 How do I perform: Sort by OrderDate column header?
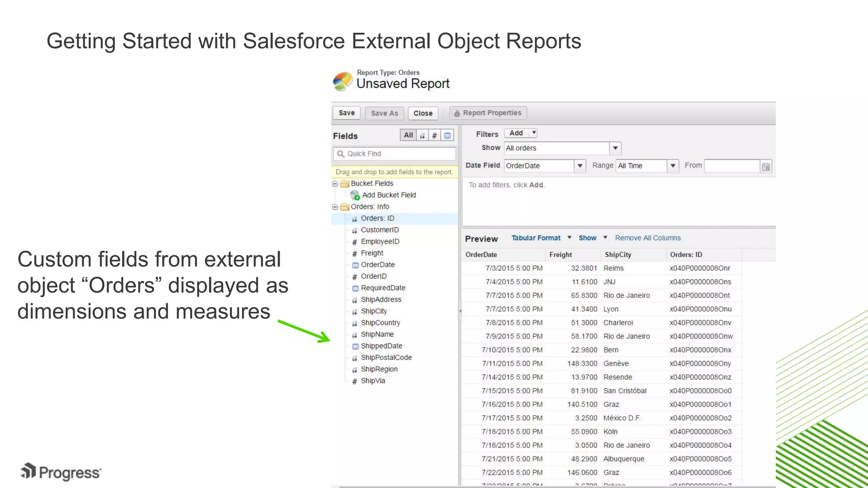click(x=503, y=255)
